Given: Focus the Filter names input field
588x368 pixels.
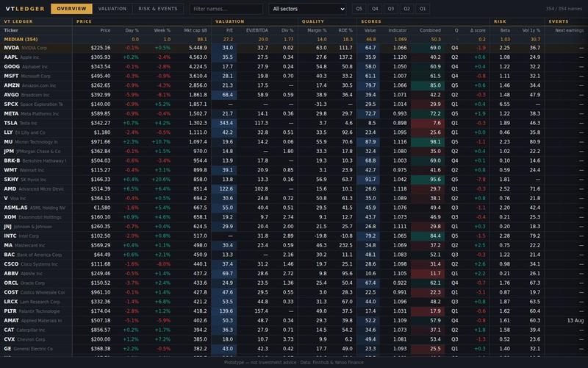Looking at the screenshot, I should point(226,9).
